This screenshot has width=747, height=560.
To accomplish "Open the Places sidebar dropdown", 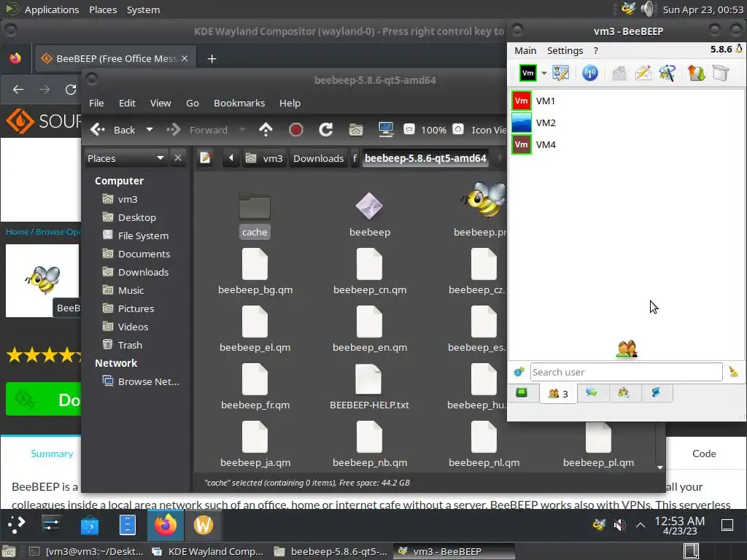I will [125, 158].
